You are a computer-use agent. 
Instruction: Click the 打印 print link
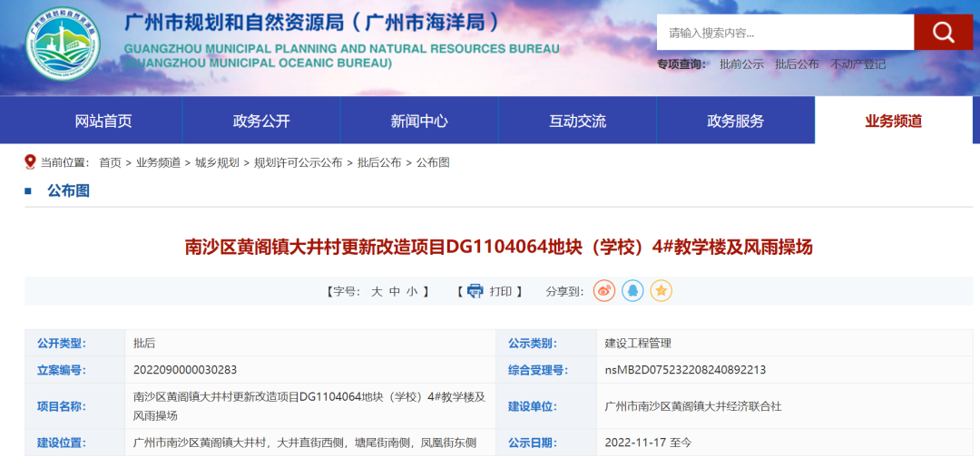tap(501, 292)
